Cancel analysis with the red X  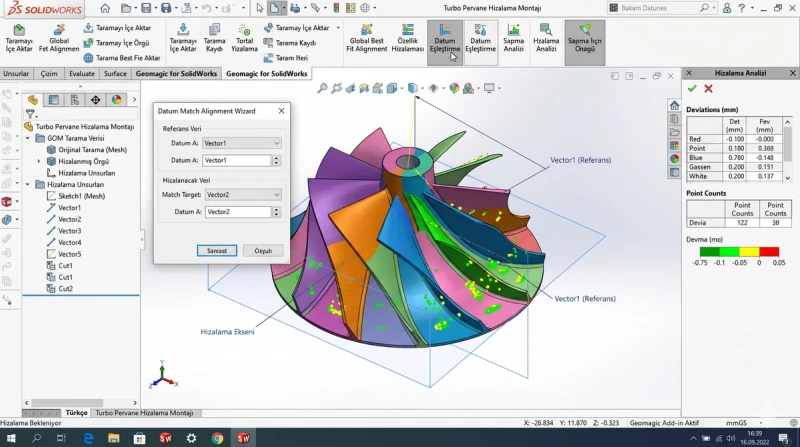[708, 89]
